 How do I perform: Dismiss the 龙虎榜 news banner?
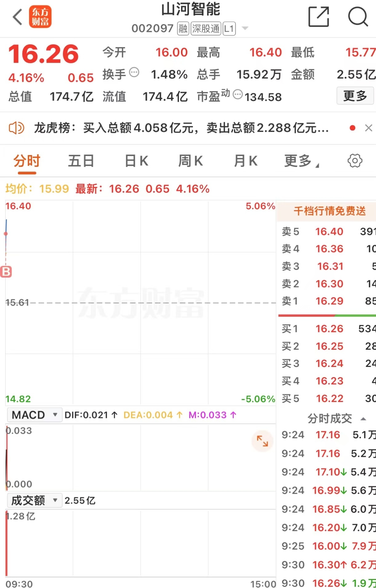369,128
